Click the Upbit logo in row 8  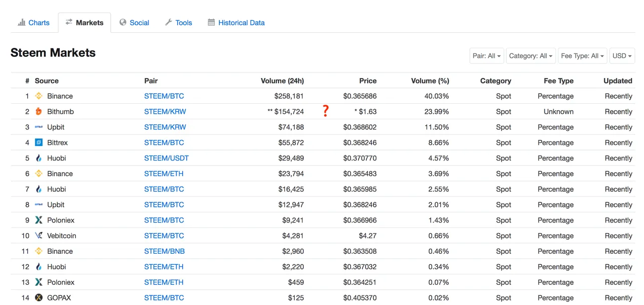pyautogui.click(x=39, y=205)
